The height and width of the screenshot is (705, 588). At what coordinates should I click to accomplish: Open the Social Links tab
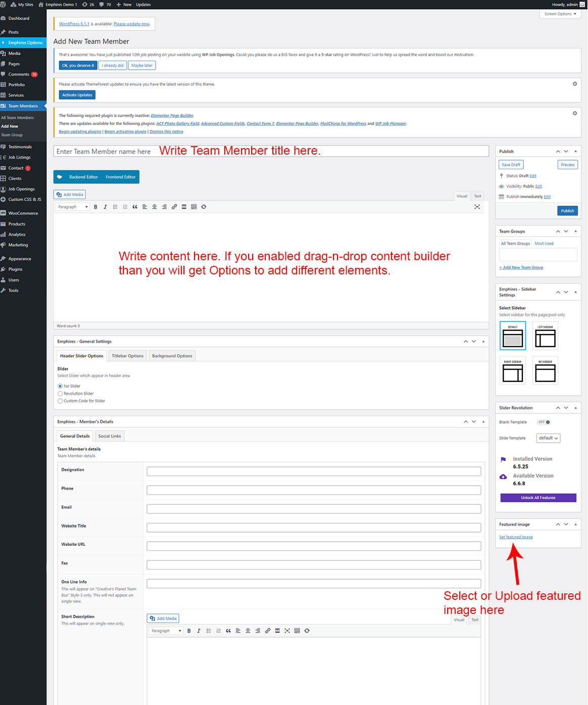pos(109,436)
